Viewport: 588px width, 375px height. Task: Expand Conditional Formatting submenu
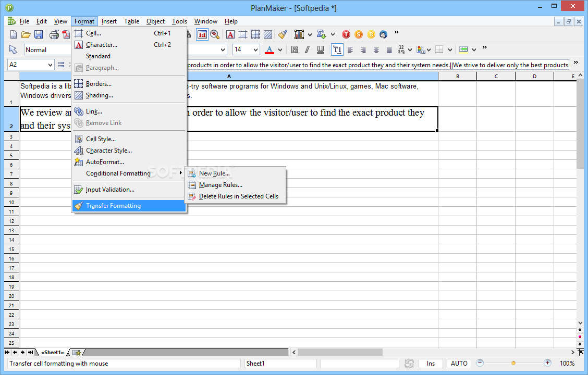[129, 173]
